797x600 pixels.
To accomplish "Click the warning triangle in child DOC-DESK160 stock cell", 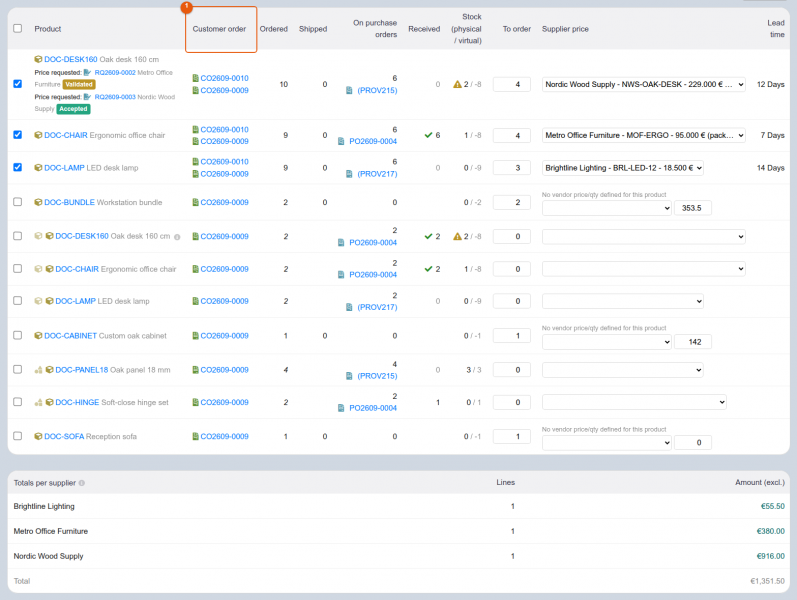I will point(457,236).
